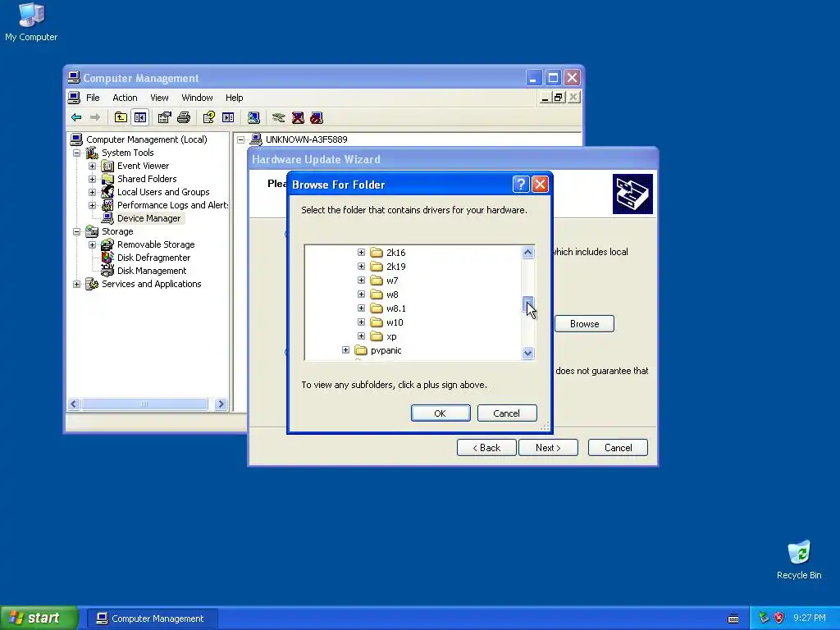The height and width of the screenshot is (630, 840).
Task: Collapse the UNKNOWN-A3F5889 computer node
Action: point(241,139)
